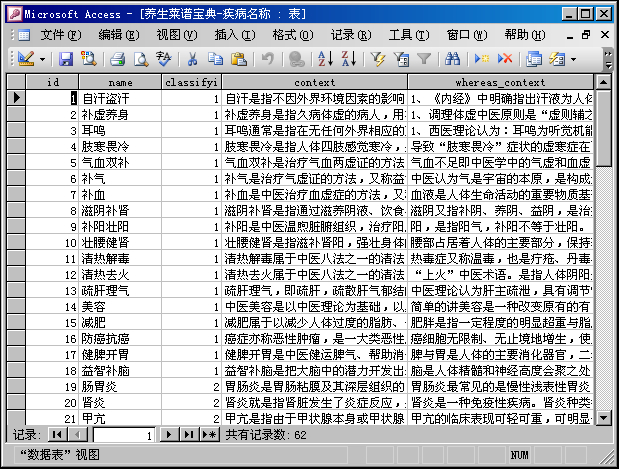This screenshot has height=469, width=619.
Task: Click the name cell 滋阴补肾
Action: coord(120,210)
